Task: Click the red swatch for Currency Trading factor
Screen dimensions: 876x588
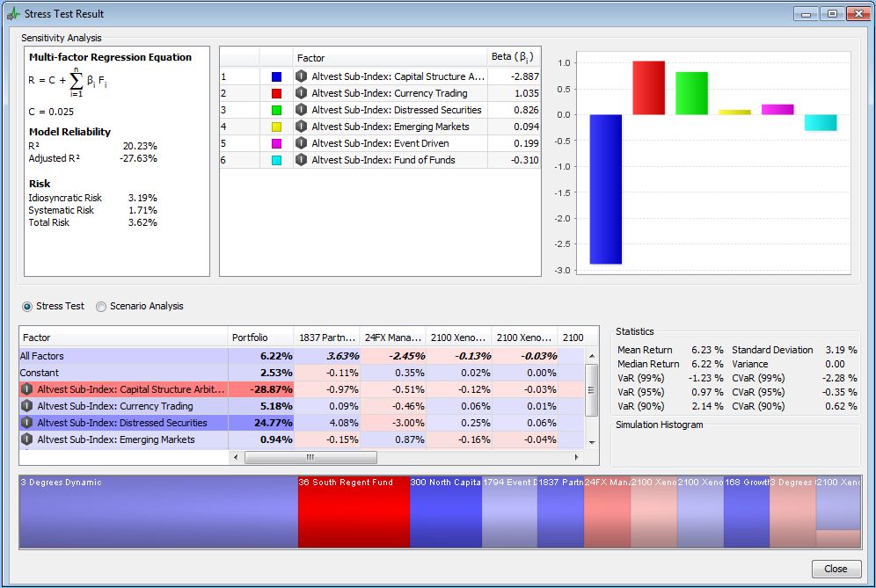Action: [276, 93]
